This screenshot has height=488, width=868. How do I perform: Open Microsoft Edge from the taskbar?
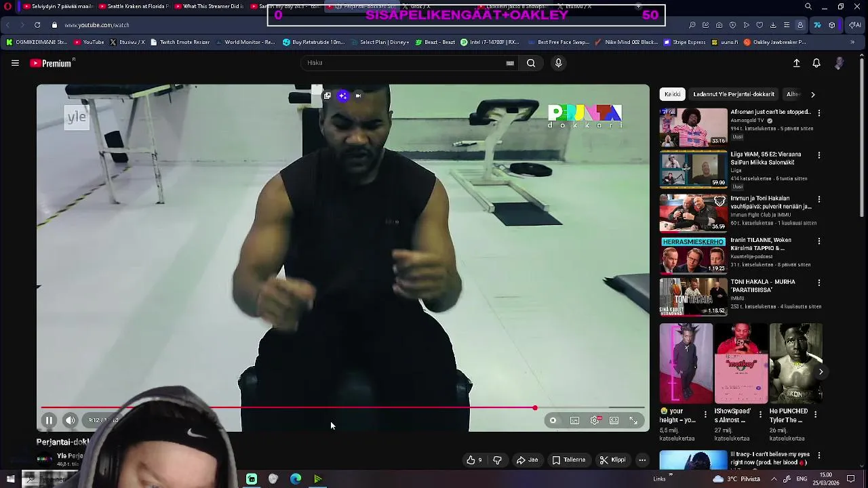(x=296, y=479)
